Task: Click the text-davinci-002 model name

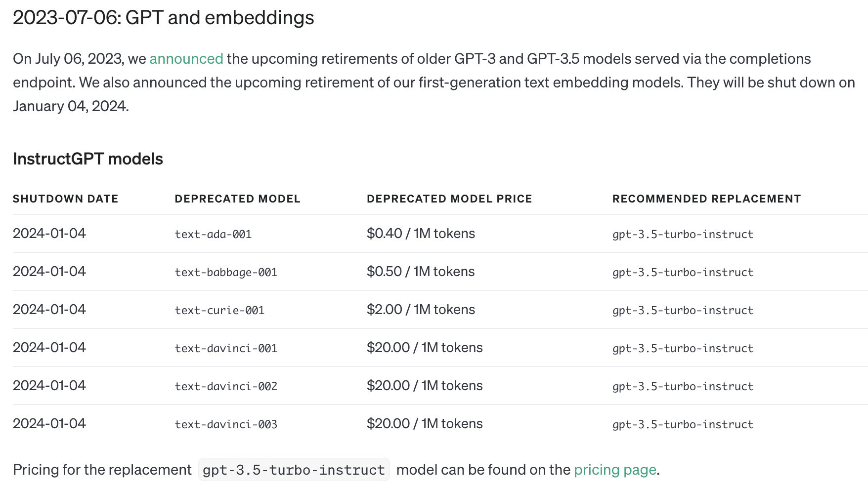Action: pyautogui.click(x=226, y=386)
